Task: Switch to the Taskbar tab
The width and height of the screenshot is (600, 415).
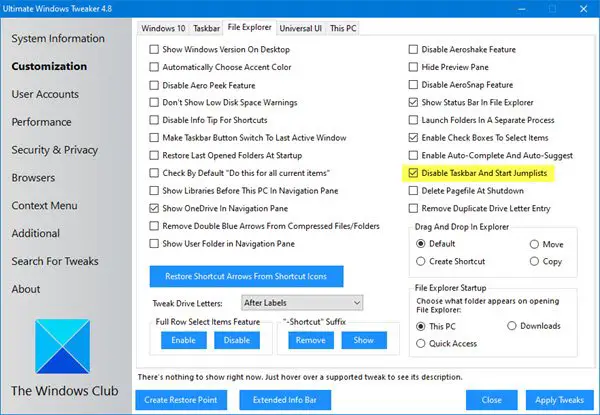Action: [206, 28]
